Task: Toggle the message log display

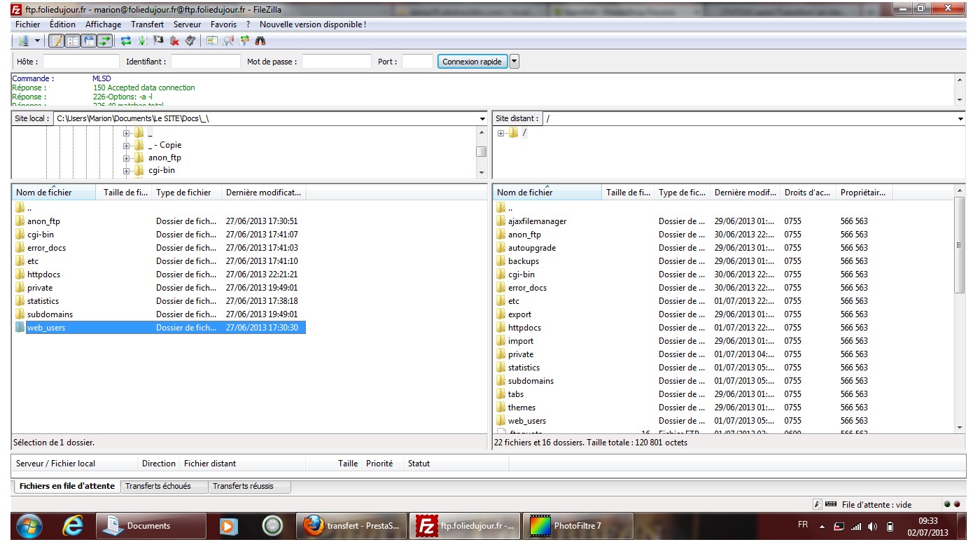Action: point(57,41)
